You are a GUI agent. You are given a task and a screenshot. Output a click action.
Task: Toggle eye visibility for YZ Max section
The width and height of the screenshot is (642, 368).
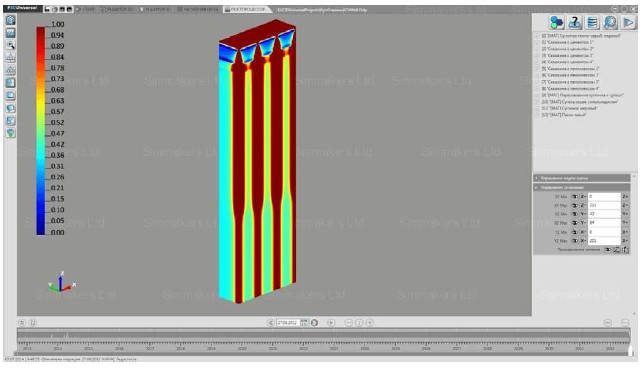coord(574,241)
